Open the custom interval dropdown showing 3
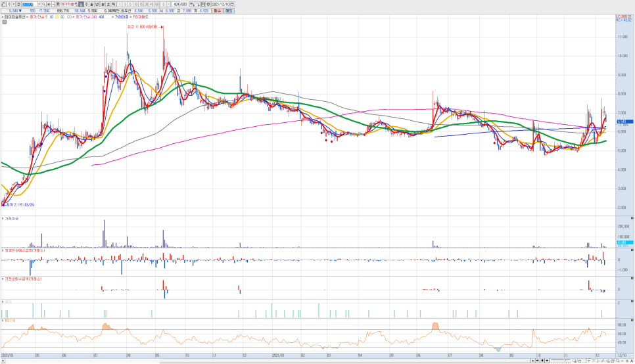 [169, 4]
